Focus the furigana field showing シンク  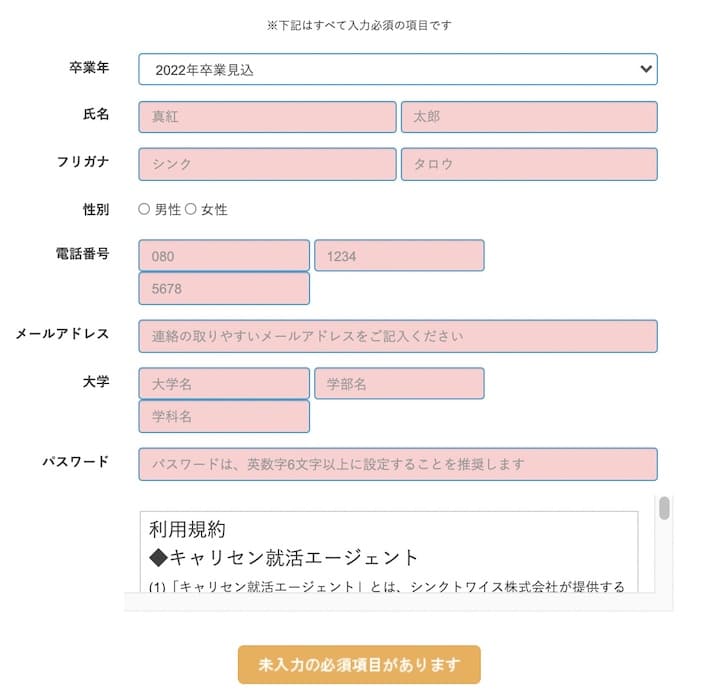pyautogui.click(x=267, y=164)
